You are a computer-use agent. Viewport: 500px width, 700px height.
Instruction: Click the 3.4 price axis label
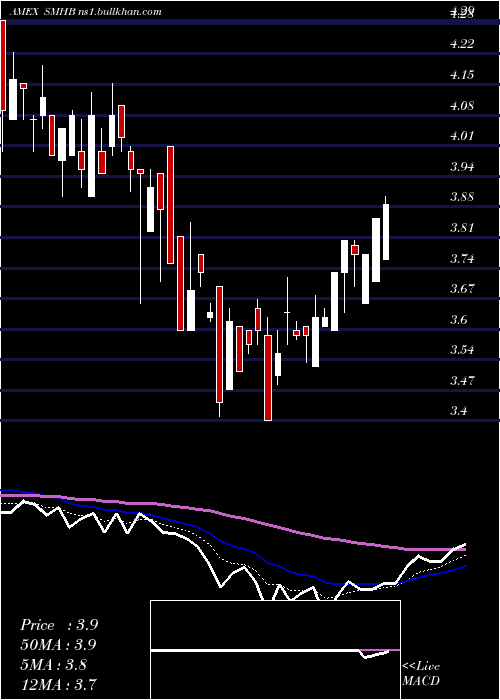[x=458, y=411]
